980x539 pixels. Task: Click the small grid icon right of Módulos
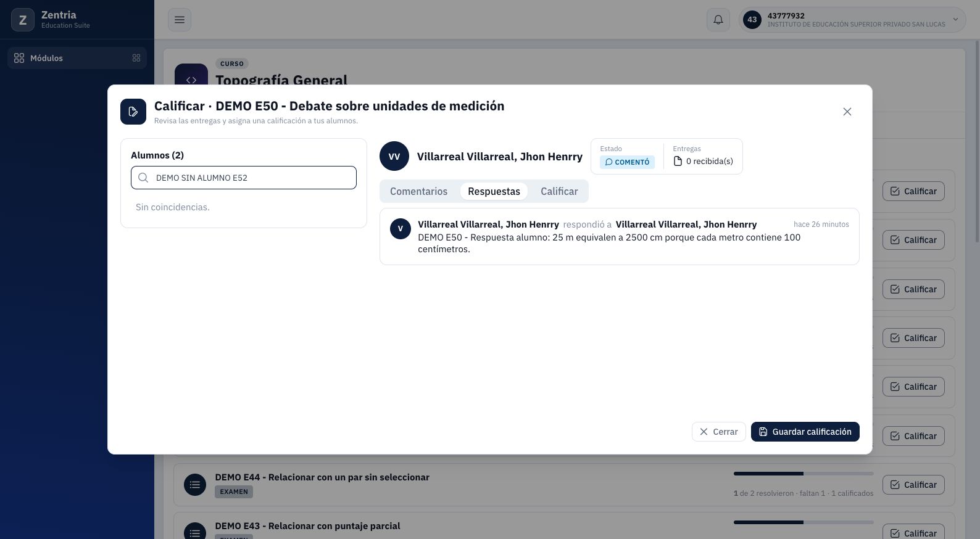(136, 58)
